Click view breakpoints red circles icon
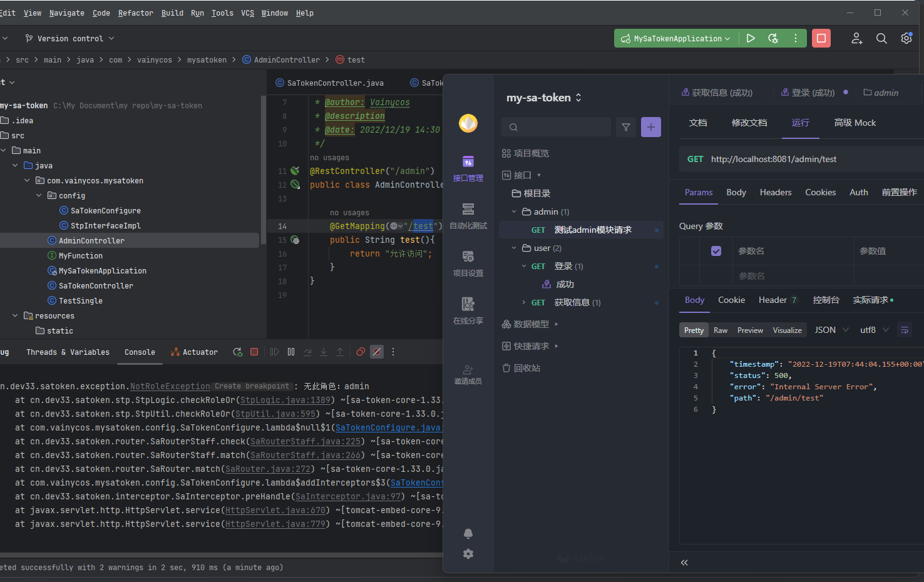The image size is (924, 582). tap(361, 352)
